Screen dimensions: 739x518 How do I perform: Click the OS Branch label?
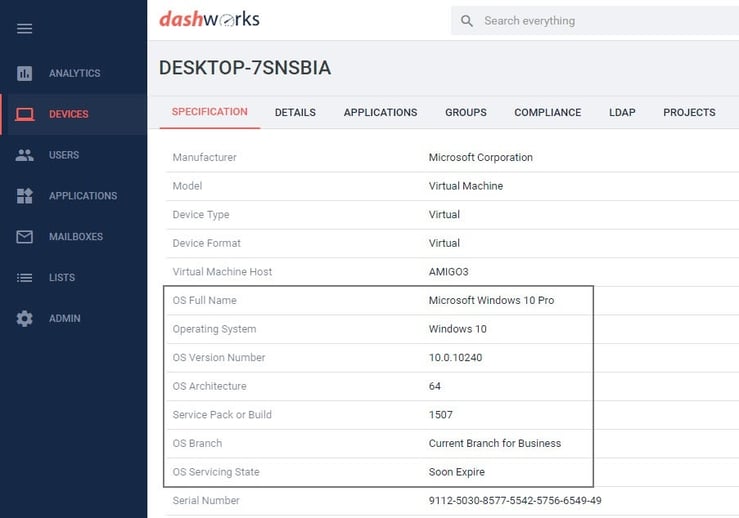tap(197, 444)
